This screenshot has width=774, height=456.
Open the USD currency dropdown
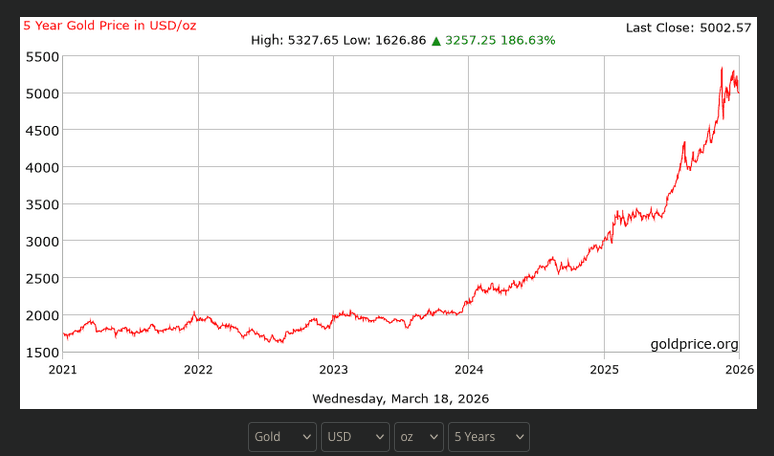(x=355, y=437)
